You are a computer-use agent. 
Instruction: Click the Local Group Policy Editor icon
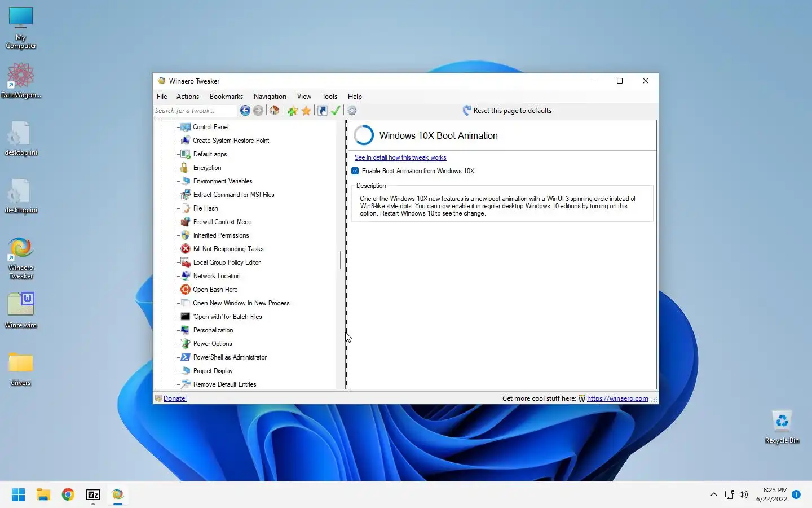(x=185, y=262)
